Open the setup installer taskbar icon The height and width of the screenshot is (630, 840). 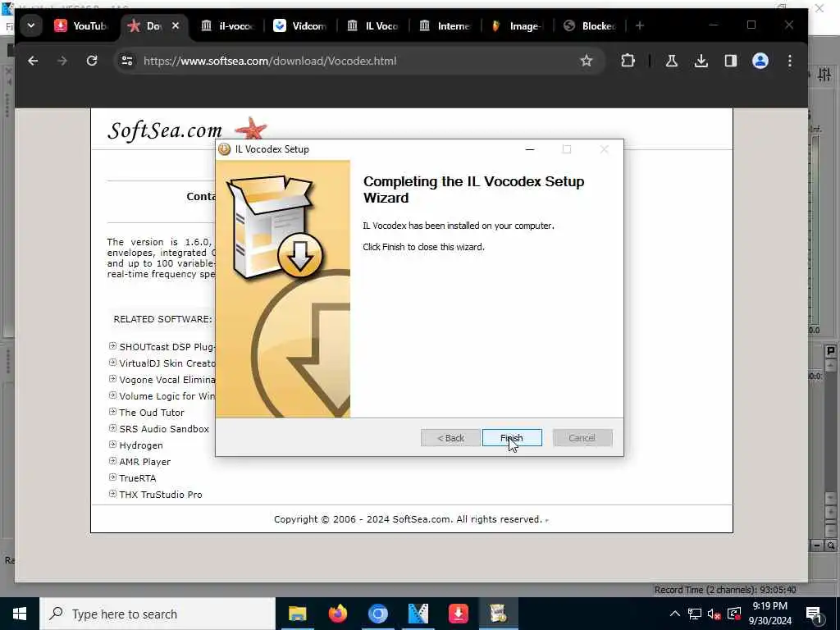(x=498, y=614)
